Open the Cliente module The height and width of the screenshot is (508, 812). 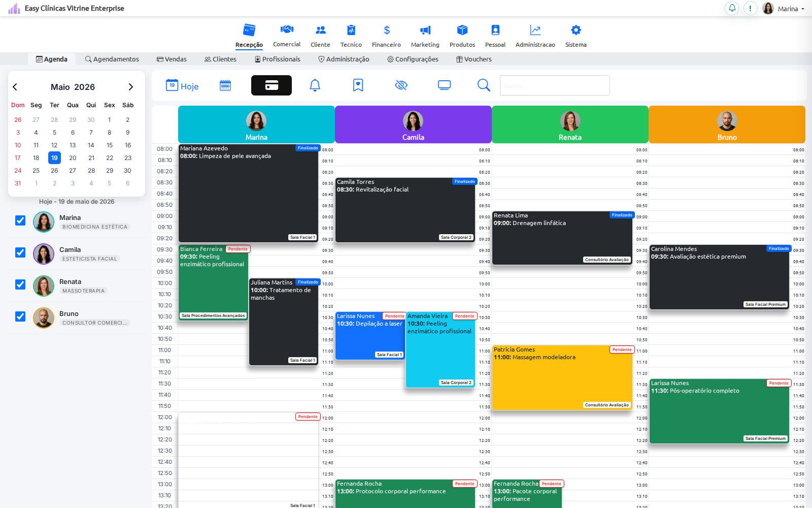point(320,36)
